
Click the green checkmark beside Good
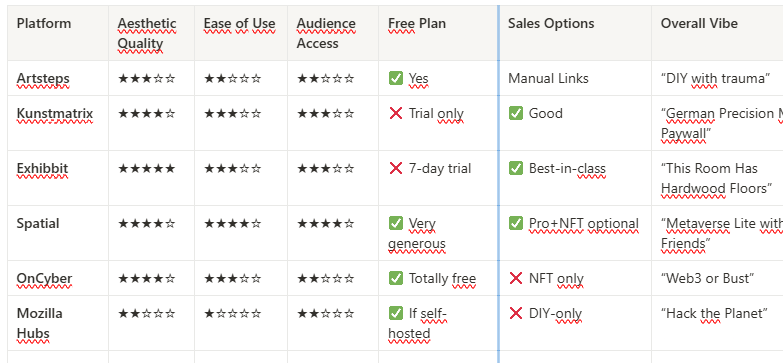point(516,113)
